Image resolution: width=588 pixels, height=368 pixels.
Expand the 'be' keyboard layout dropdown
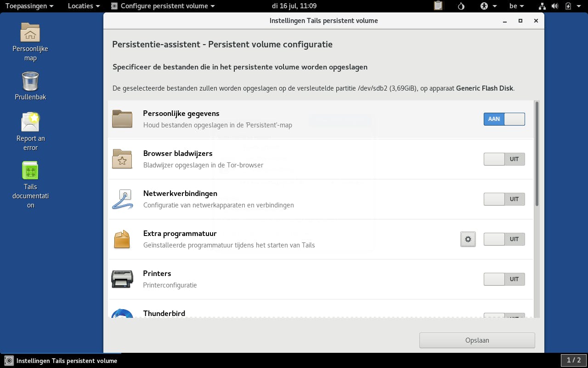517,6
